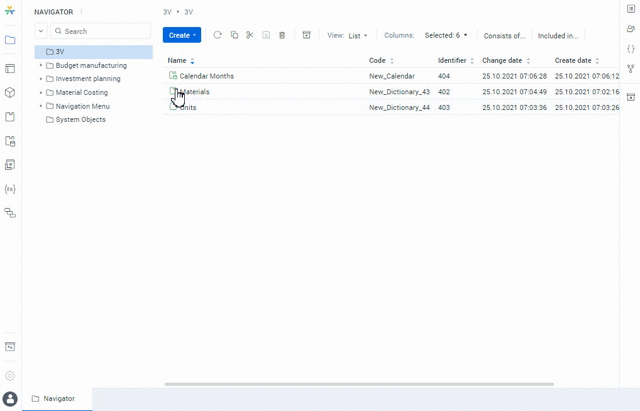Click the last 3V breadcrumb item
The width and height of the screenshot is (640, 411).
click(189, 12)
